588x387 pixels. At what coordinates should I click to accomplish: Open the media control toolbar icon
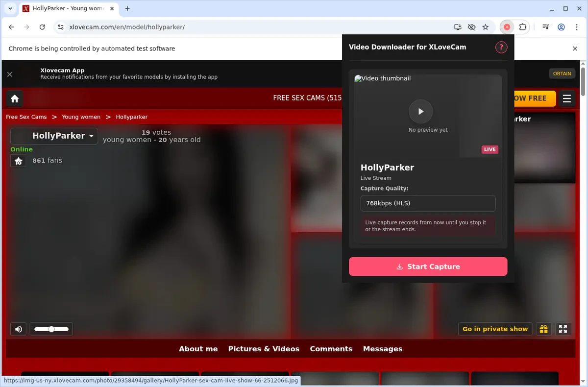pos(545,27)
